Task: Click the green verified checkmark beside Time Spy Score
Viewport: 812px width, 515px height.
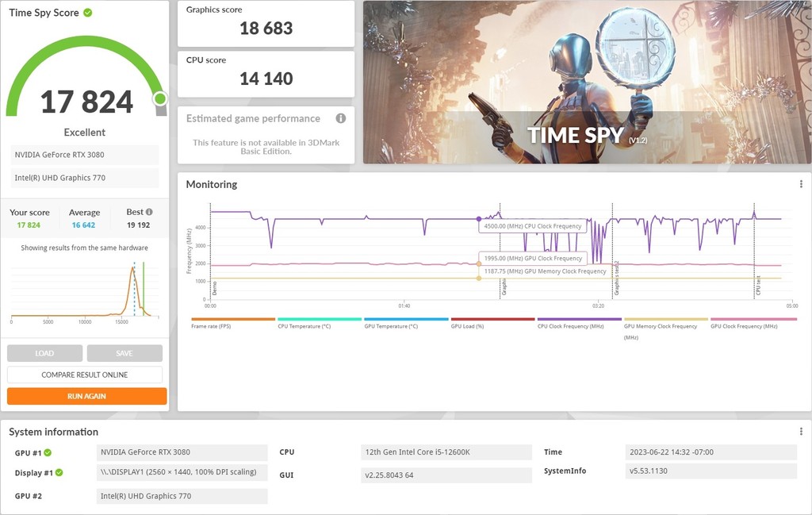Action: point(88,13)
